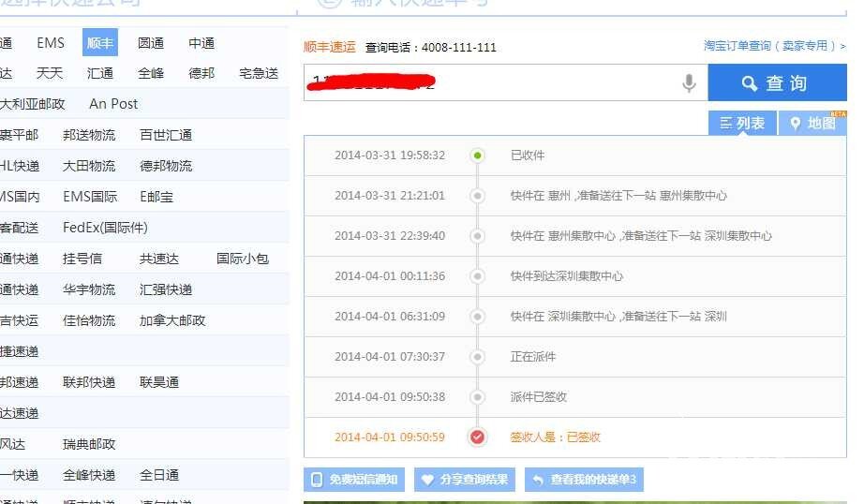
Task: Select 宅急送 courier option
Action: point(259,73)
